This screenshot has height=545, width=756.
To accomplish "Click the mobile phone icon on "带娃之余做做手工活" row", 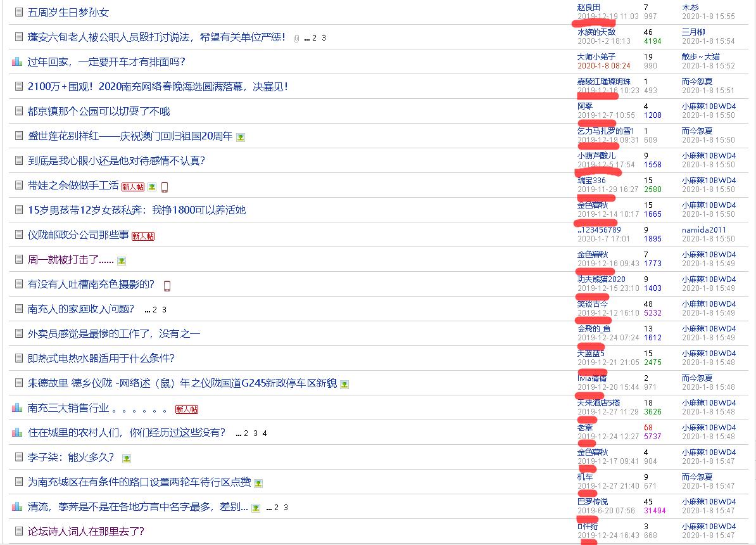I will click(x=165, y=187).
